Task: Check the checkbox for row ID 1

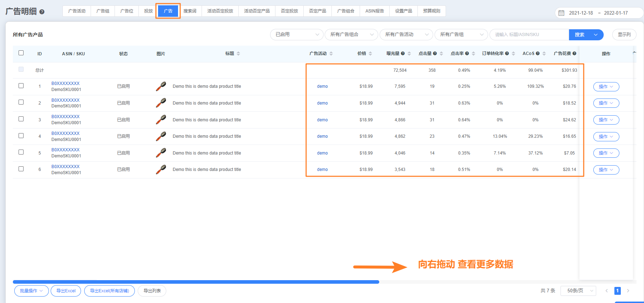Action: point(21,86)
